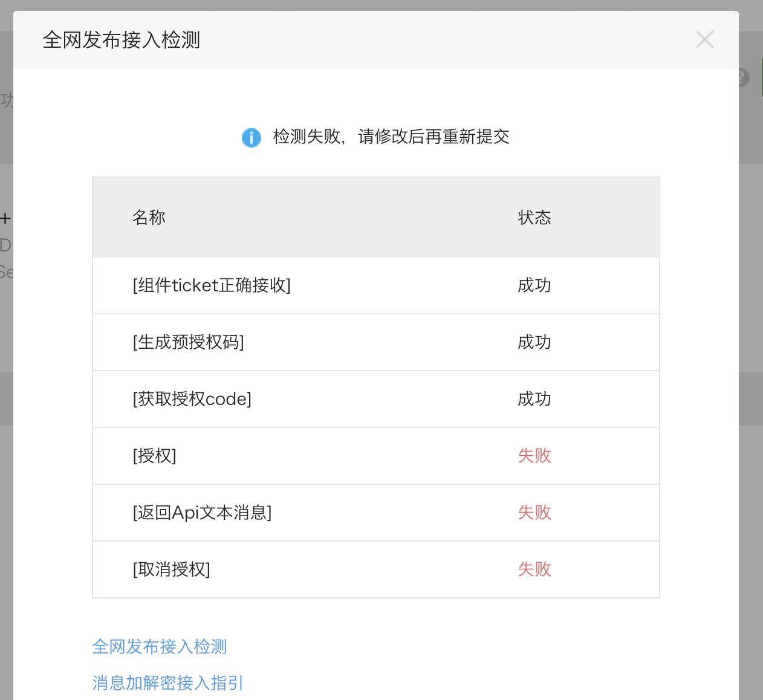This screenshot has height=700, width=763.
Task: Click the question mark help icon
Action: click(743, 77)
